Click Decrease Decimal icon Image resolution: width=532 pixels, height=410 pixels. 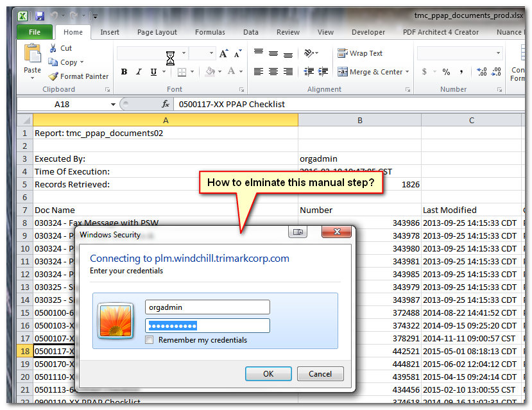point(496,72)
